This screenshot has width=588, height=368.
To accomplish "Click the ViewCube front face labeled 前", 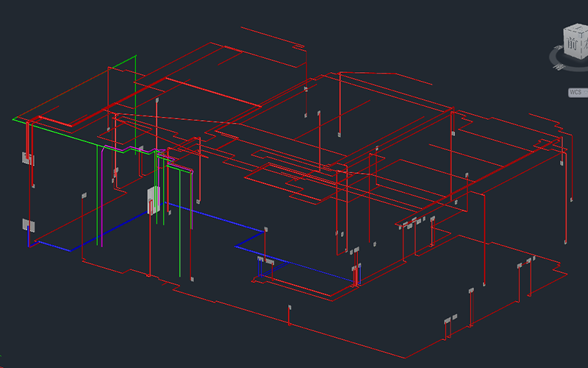I will click(x=573, y=43).
